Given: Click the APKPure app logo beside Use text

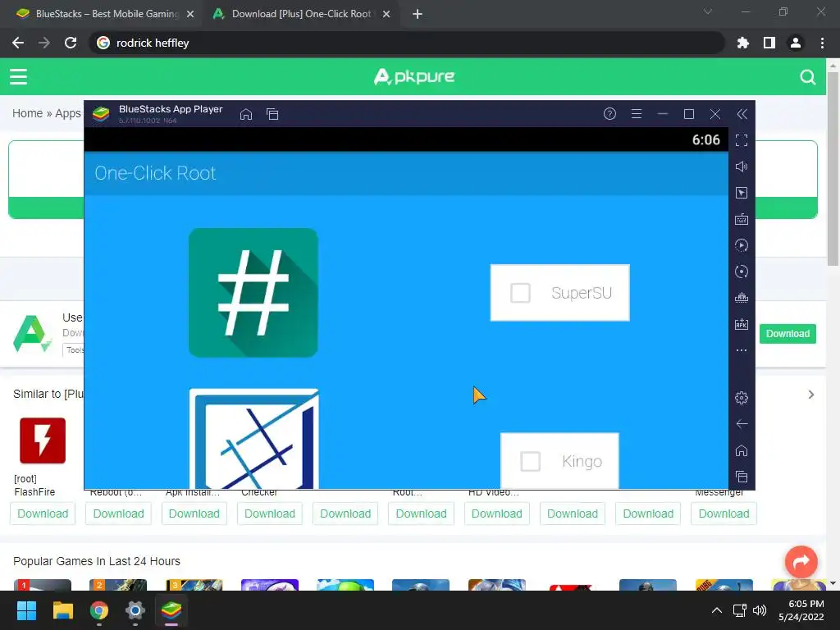Looking at the screenshot, I should (x=32, y=334).
